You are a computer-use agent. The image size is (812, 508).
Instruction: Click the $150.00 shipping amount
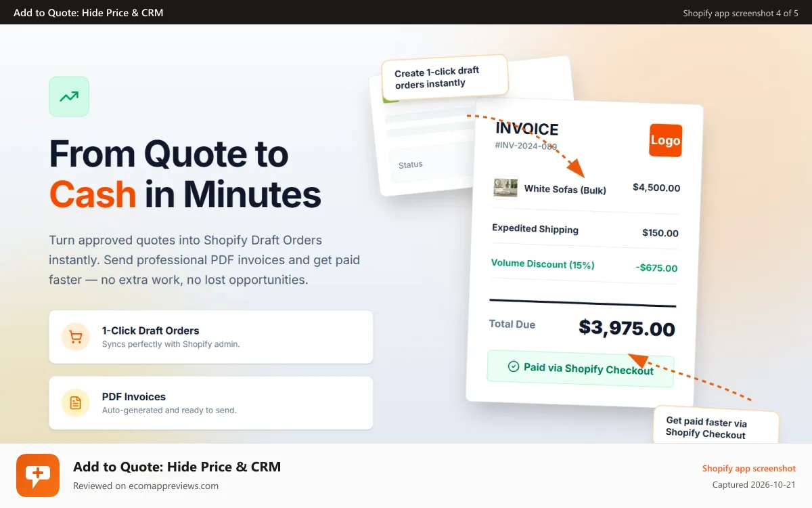660,233
